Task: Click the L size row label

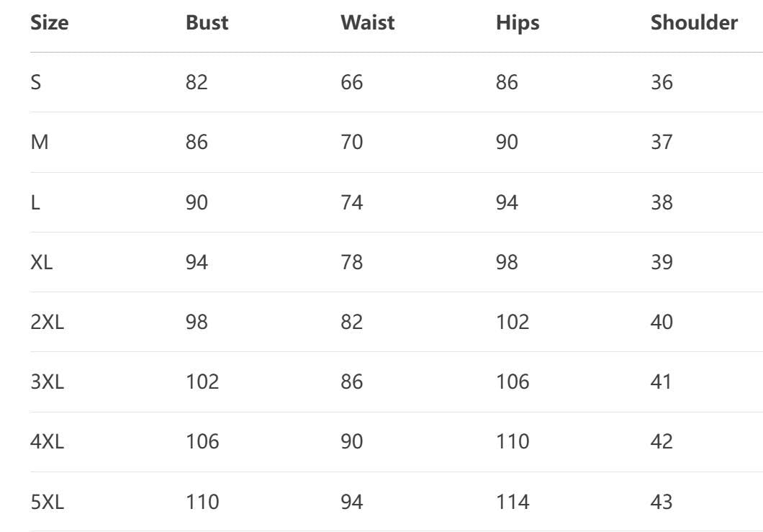Action: pyautogui.click(x=35, y=202)
